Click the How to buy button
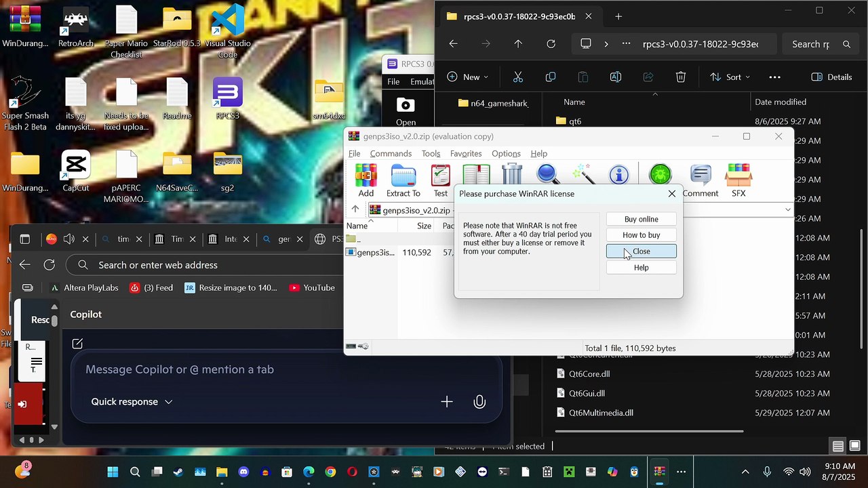 [641, 235]
